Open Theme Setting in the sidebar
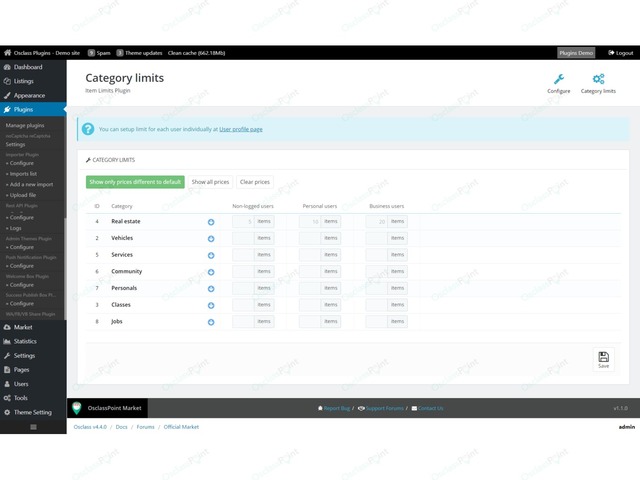The height and width of the screenshot is (480, 640). pyautogui.click(x=33, y=412)
